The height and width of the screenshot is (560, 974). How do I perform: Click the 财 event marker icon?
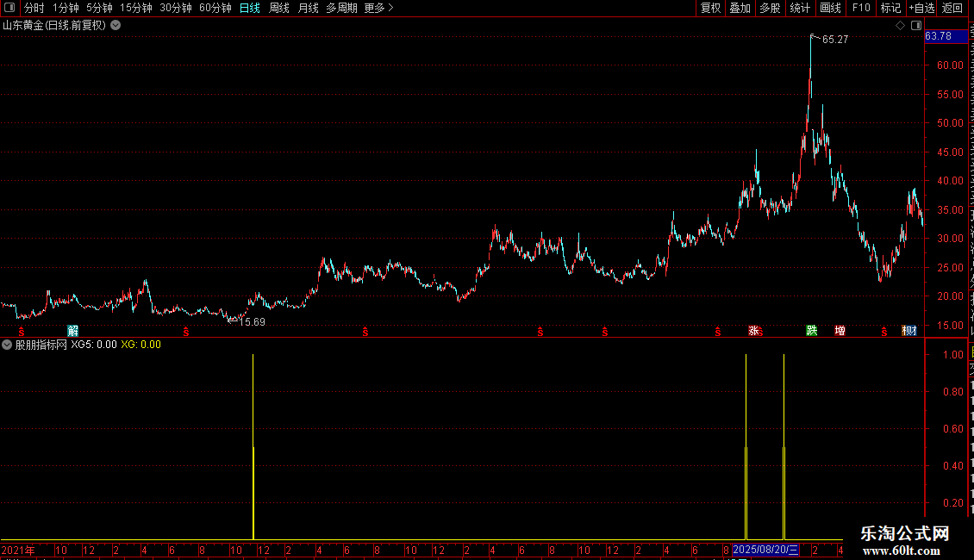pos(910,330)
